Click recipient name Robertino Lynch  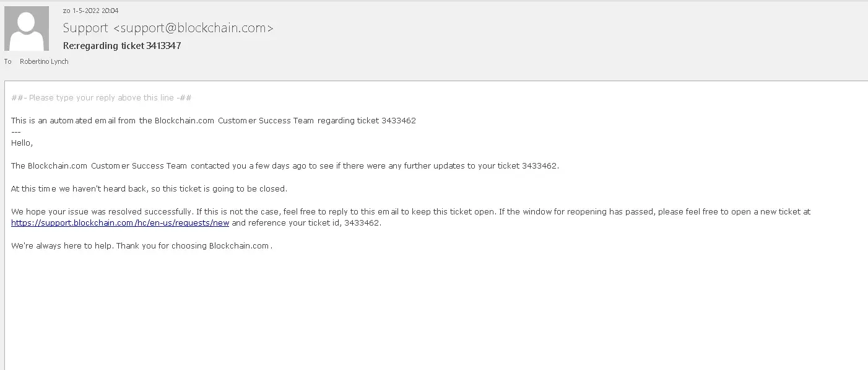pyautogui.click(x=44, y=61)
